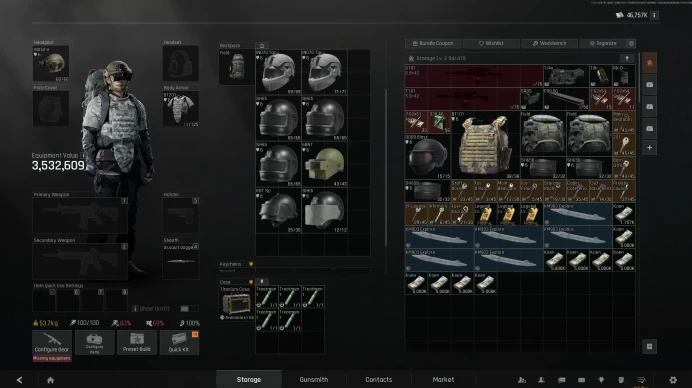
Task: Open the second extra storage container
Action: (650, 106)
